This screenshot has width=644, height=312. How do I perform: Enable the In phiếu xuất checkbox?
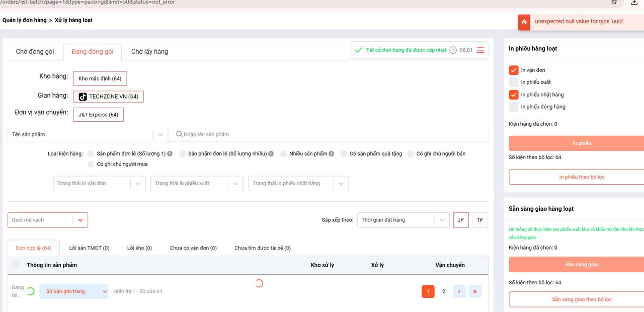(x=513, y=82)
